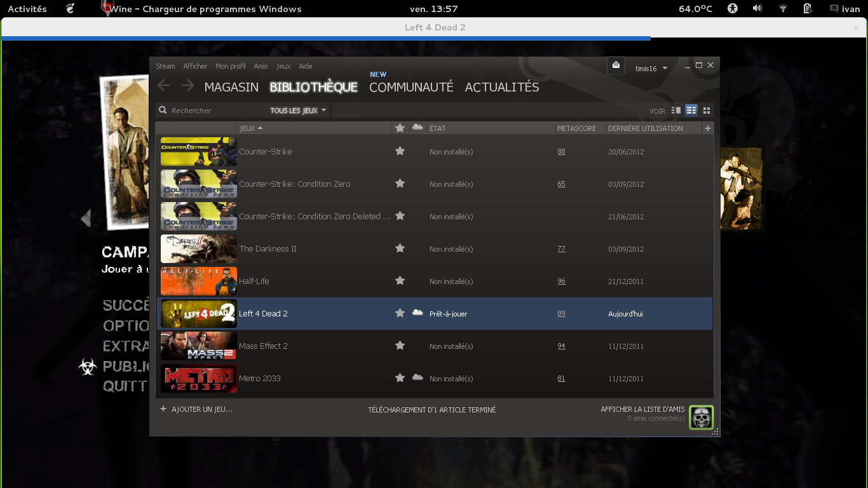Image resolution: width=868 pixels, height=488 pixels.
Task: Switch to the ACTUALITÉS tab
Action: [x=502, y=87]
